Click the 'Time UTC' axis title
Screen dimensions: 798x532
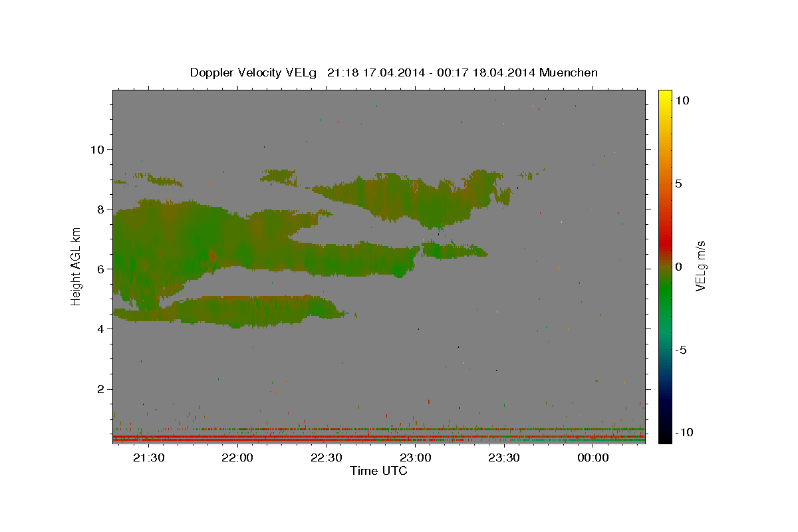(x=378, y=471)
